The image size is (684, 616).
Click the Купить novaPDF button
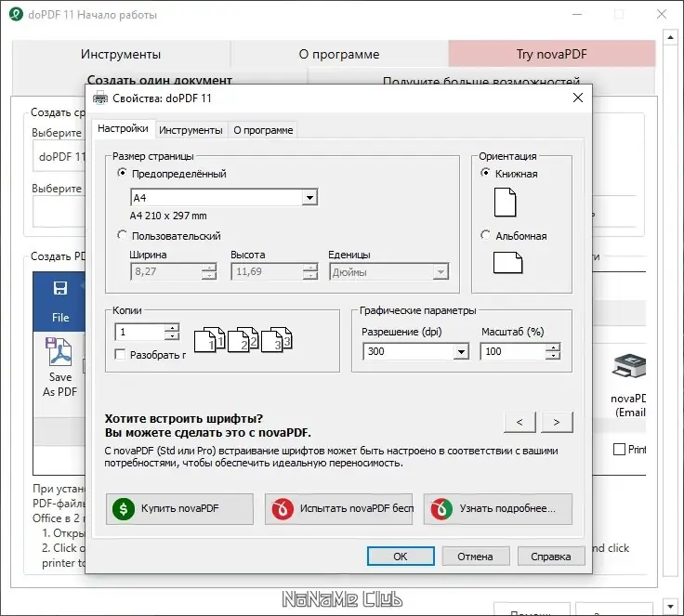(179, 508)
